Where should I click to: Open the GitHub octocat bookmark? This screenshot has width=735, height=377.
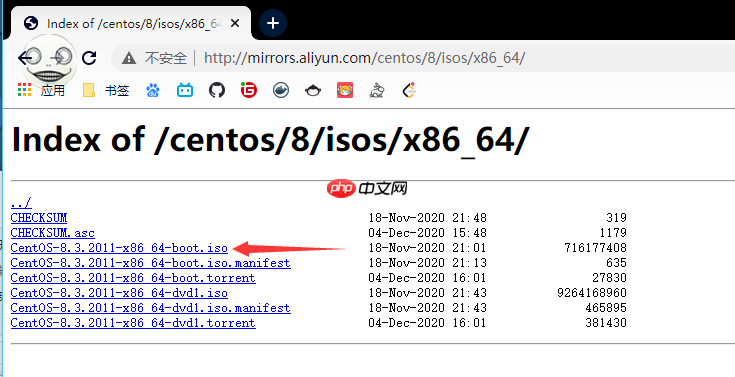tap(217, 90)
